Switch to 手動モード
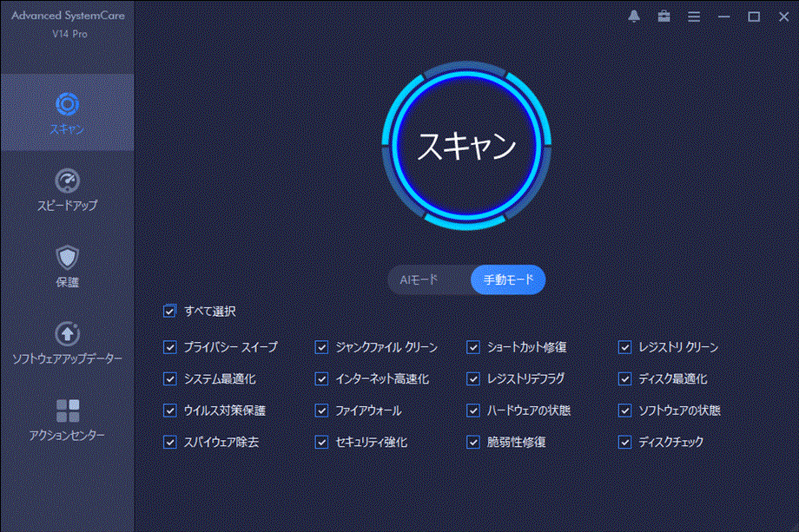This screenshot has width=799, height=532. click(508, 279)
